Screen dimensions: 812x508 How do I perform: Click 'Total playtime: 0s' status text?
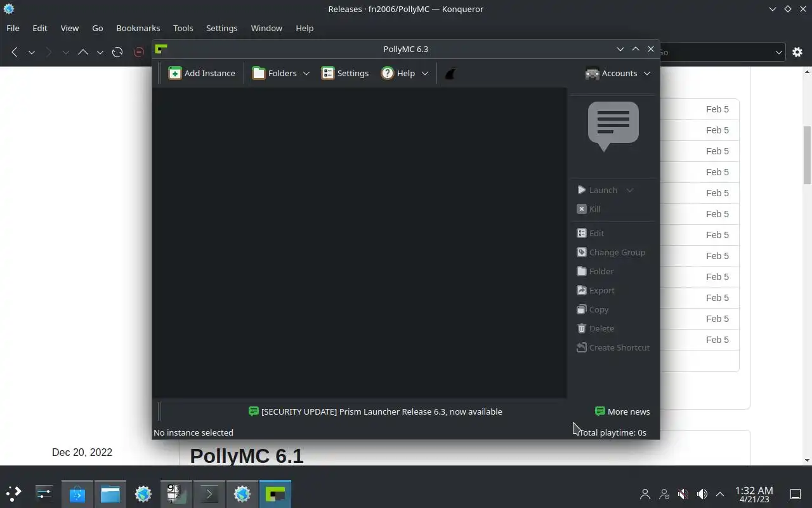[613, 432]
